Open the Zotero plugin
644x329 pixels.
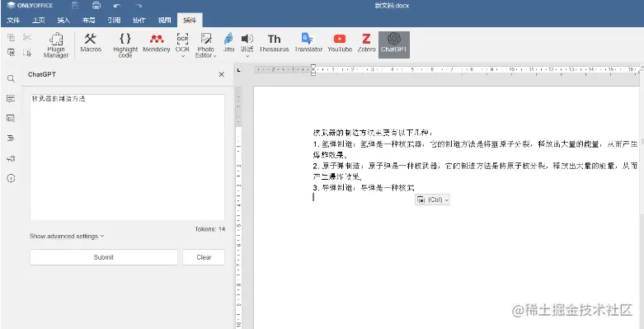click(x=366, y=43)
